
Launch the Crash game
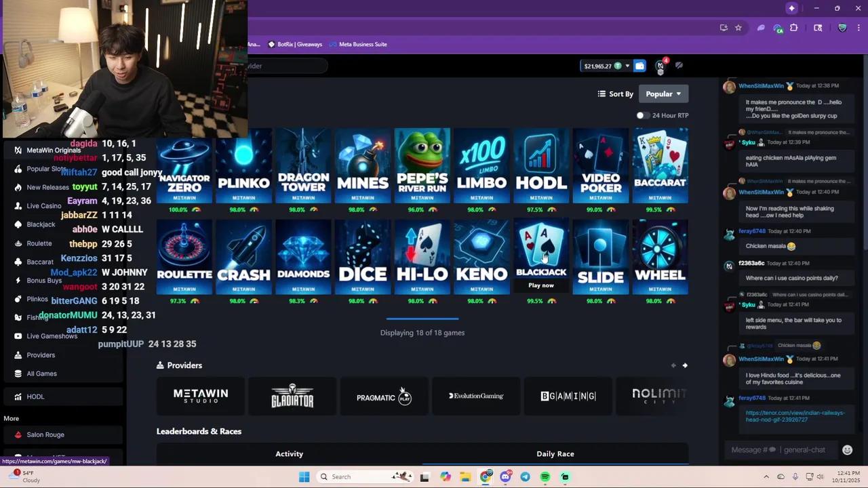click(243, 258)
